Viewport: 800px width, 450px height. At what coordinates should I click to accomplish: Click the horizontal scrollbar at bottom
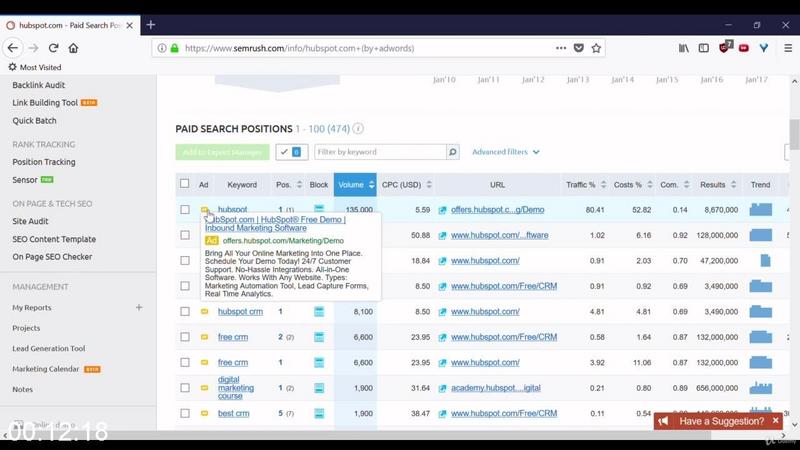357,435
